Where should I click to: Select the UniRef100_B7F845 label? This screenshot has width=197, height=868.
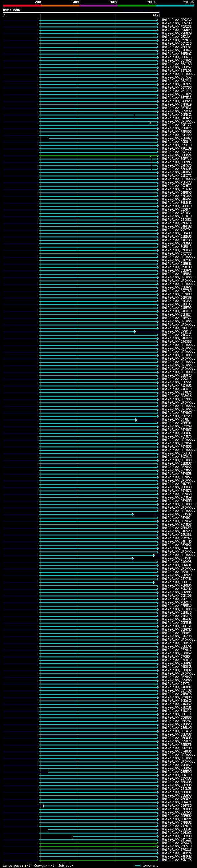(x=176, y=50)
